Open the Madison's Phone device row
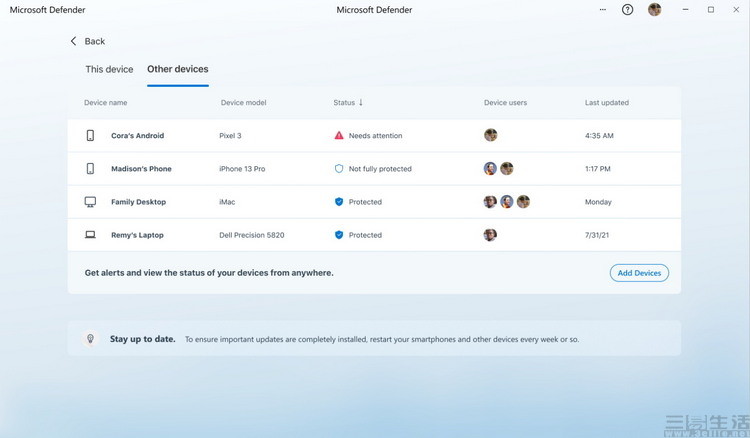Screen dimensions: 750x438 (x=141, y=169)
